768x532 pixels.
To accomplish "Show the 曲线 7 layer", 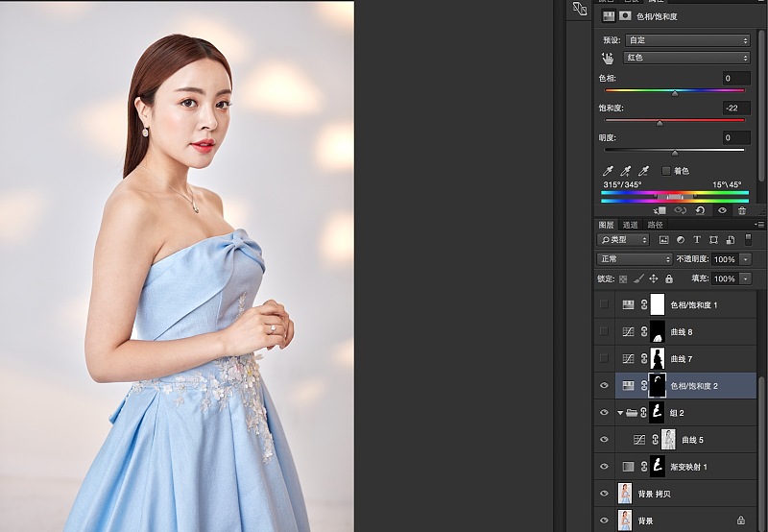I will 604,358.
